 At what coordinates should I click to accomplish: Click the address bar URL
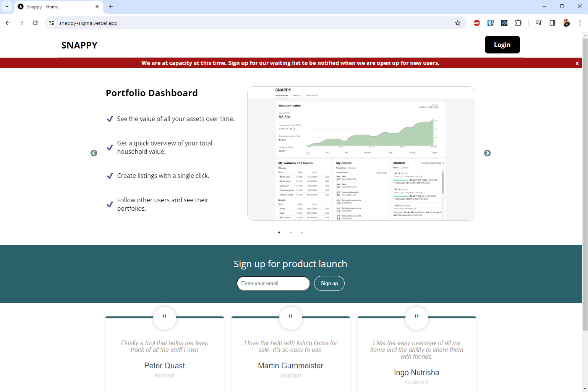click(88, 23)
